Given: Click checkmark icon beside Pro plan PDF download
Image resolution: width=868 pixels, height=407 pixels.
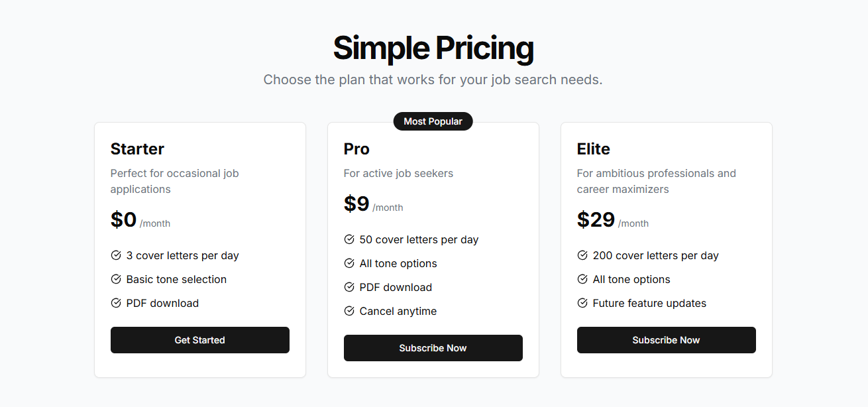Looking at the screenshot, I should tap(349, 287).
